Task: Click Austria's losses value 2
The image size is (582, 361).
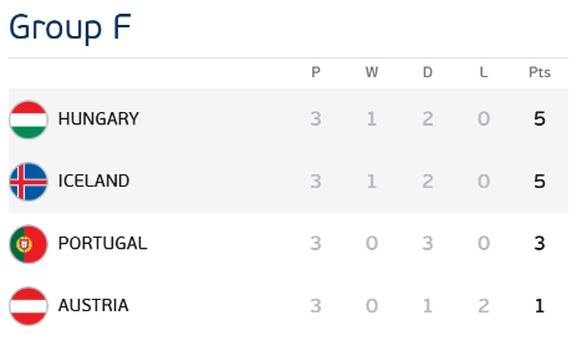Action: [484, 306]
